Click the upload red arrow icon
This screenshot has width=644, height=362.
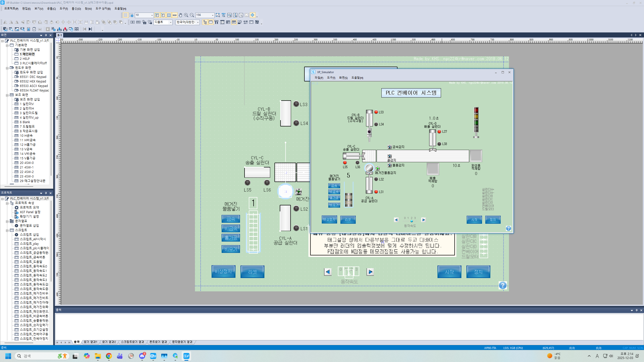click(65, 29)
